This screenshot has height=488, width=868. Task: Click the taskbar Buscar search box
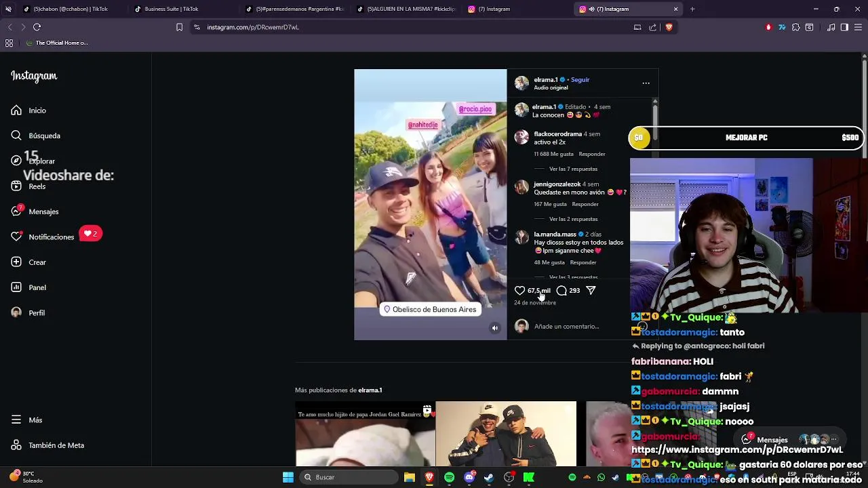[x=348, y=477]
